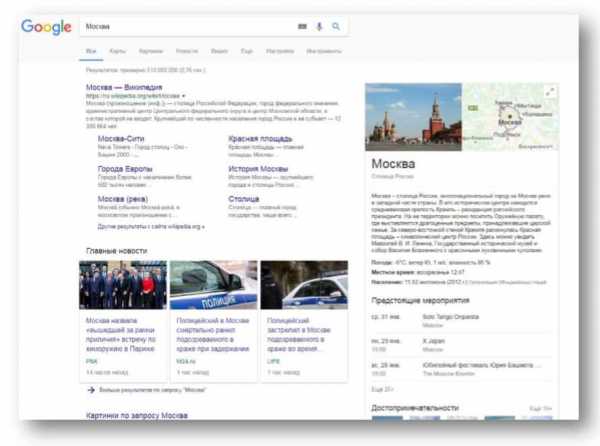
Task: Open the on-screen keyboard icon
Action: (303, 27)
